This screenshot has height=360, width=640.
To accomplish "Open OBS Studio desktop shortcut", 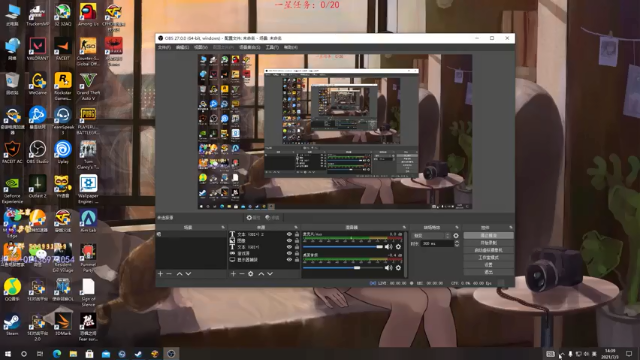I will tap(37, 152).
